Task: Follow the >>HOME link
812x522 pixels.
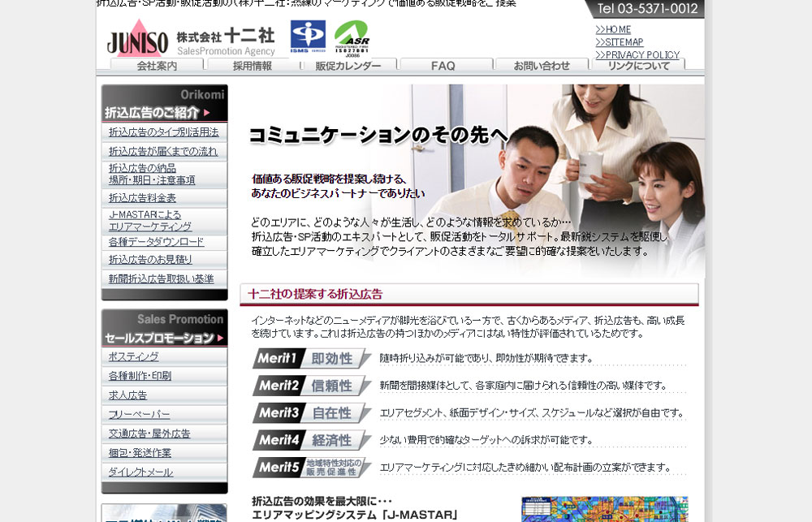Action: (613, 30)
